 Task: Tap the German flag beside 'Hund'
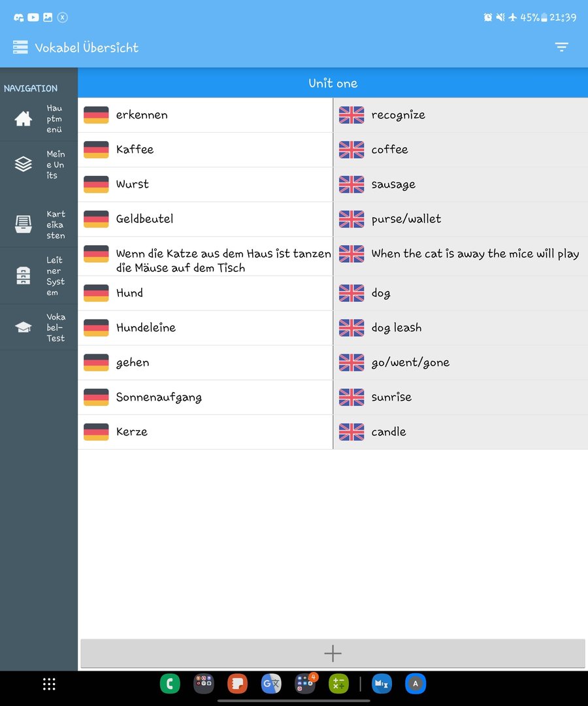tap(96, 293)
